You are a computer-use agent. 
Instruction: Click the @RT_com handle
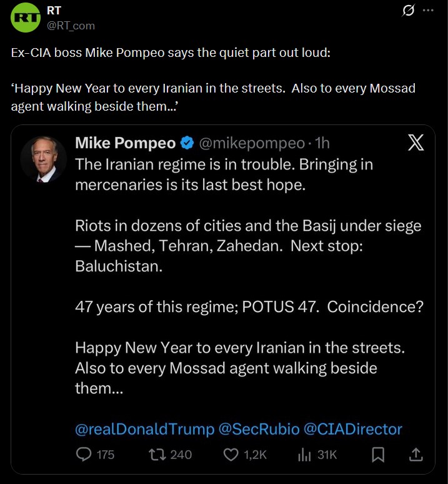click(x=71, y=25)
